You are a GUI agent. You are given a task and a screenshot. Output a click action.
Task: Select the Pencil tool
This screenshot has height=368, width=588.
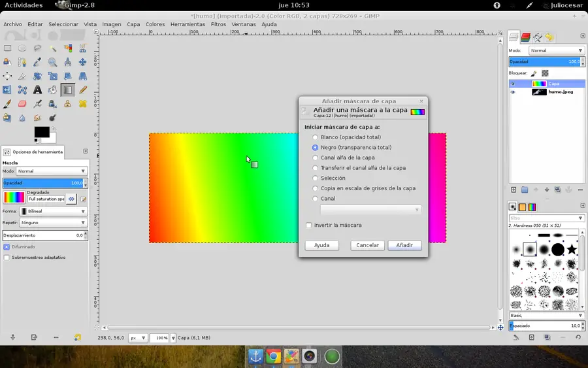83,90
